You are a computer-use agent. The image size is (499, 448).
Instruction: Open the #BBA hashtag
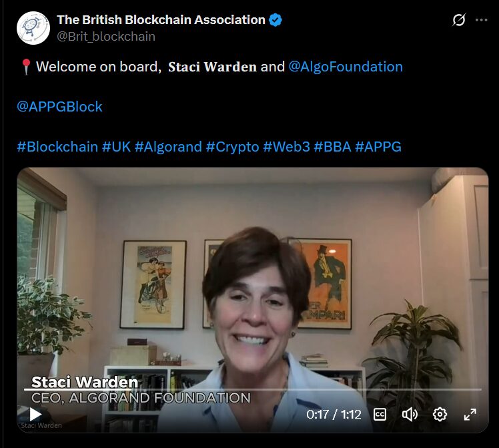(333, 147)
